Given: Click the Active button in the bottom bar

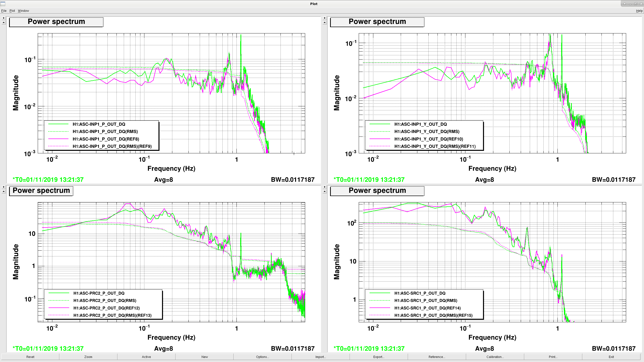Looking at the screenshot, I should (x=146, y=357).
